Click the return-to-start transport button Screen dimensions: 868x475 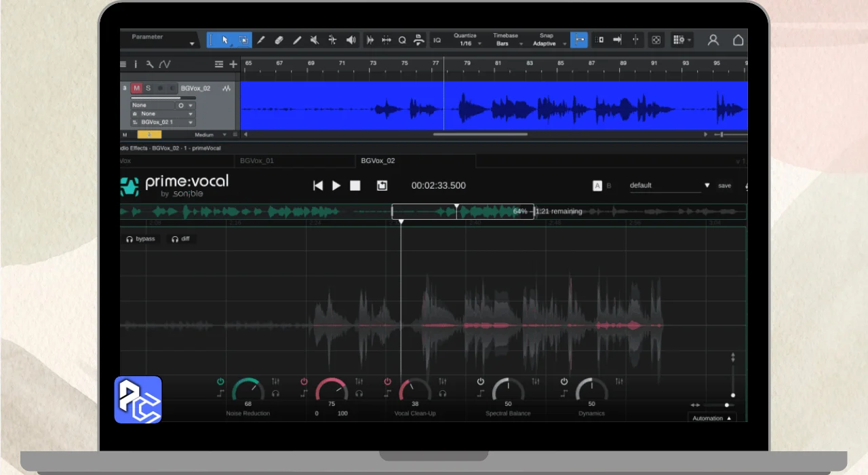point(317,185)
